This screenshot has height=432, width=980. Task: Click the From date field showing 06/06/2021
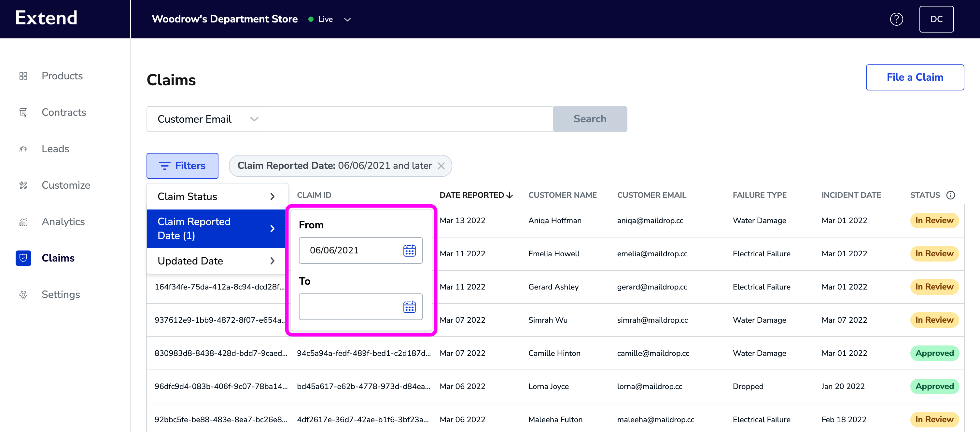(361, 250)
